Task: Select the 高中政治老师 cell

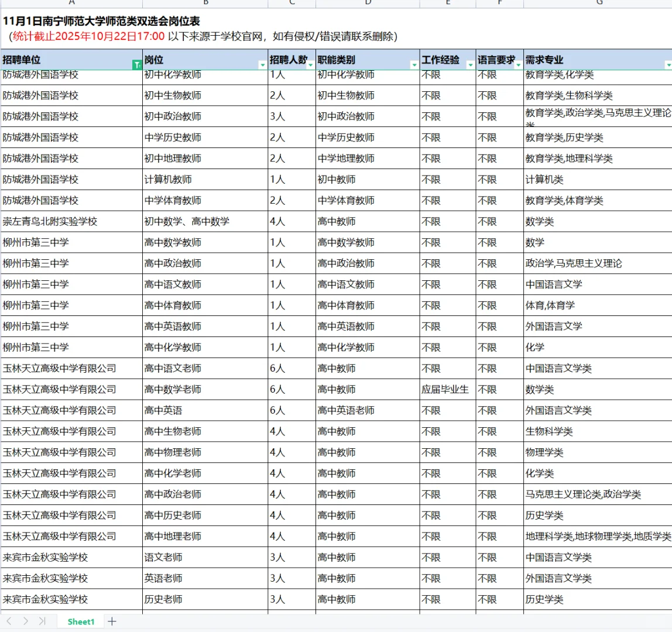Action: [x=205, y=494]
